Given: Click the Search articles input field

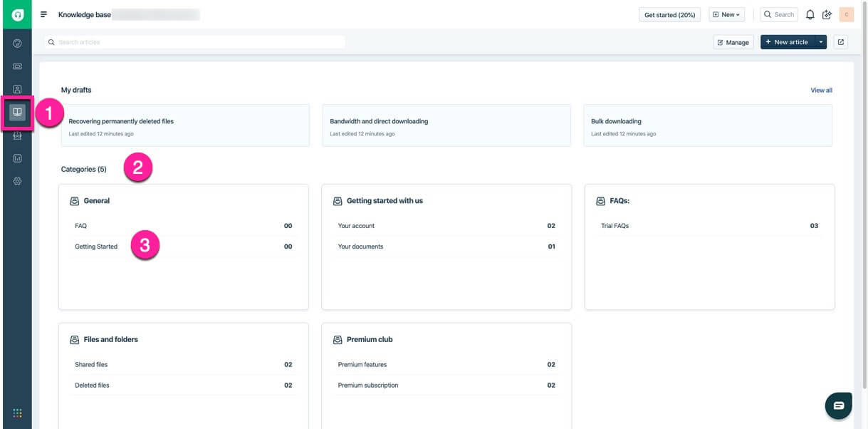Looking at the screenshot, I should (x=196, y=42).
